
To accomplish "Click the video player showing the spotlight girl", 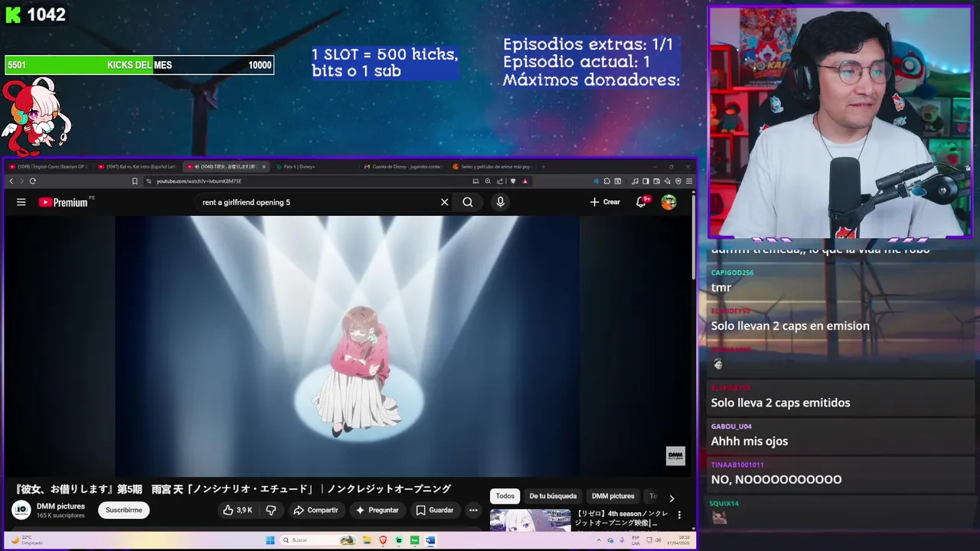I will (x=348, y=346).
